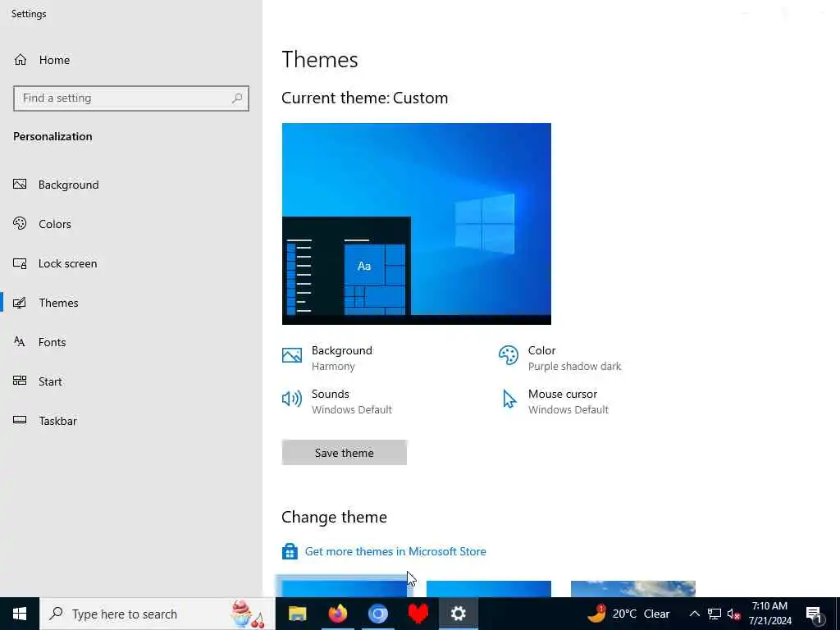Image resolution: width=840 pixels, height=630 pixels.
Task: Open the Chromium browser taskbar icon
Action: (x=377, y=614)
